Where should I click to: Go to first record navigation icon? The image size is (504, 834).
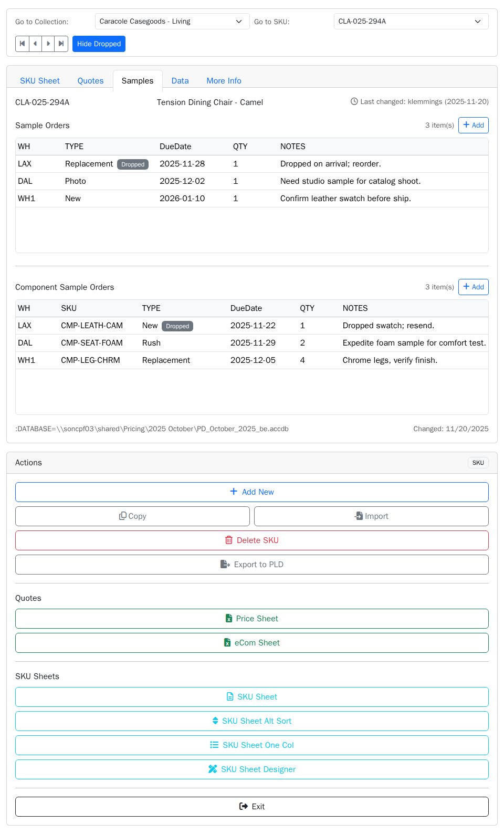pyautogui.click(x=22, y=44)
